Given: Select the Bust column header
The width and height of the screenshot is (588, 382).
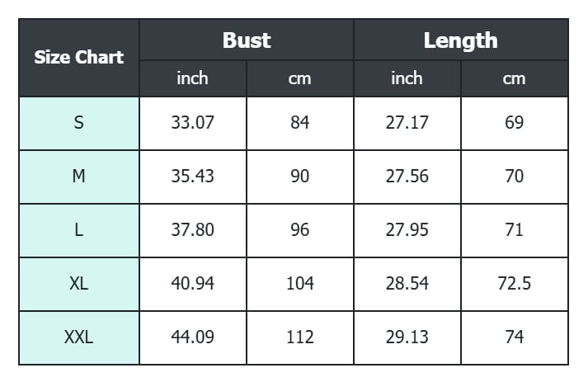Looking at the screenshot, I should 247,40.
